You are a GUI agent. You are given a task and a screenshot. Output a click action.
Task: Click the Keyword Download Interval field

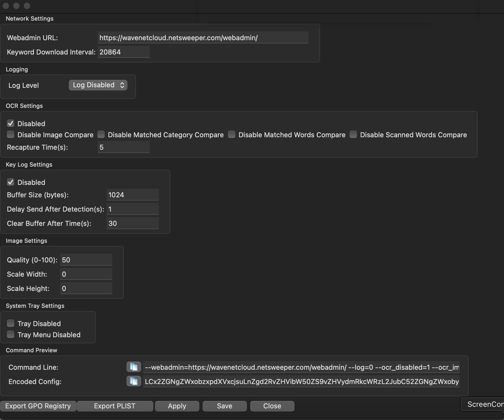123,52
